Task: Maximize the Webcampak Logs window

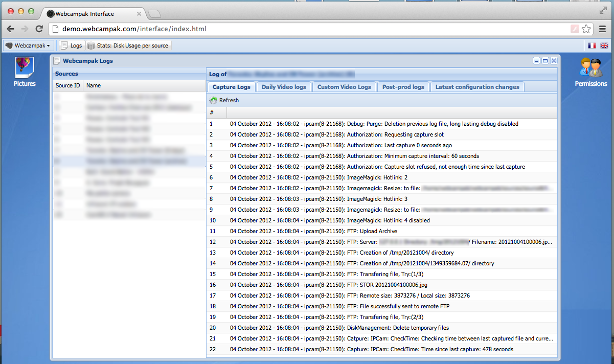Action: [x=545, y=61]
